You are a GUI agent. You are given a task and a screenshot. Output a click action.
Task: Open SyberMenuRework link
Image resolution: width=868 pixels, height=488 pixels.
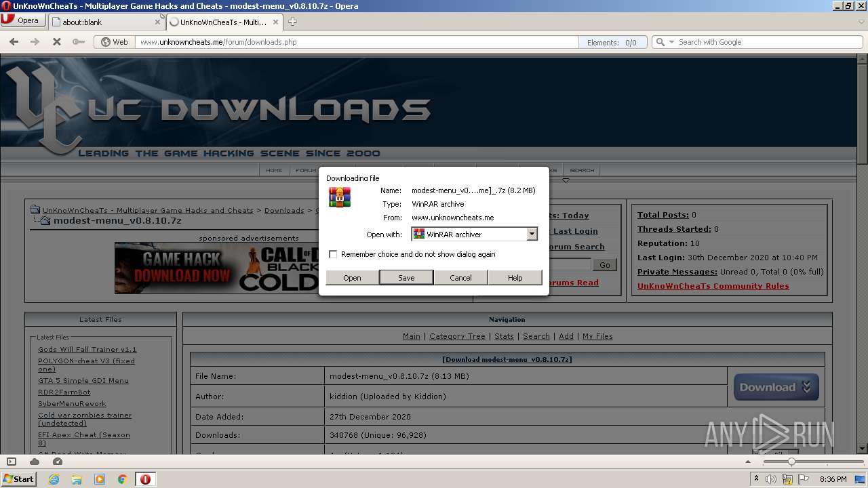[x=72, y=404]
